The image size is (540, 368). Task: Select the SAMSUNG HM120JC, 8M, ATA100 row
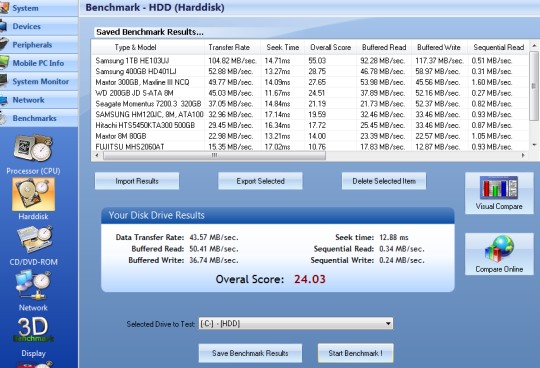click(x=310, y=114)
